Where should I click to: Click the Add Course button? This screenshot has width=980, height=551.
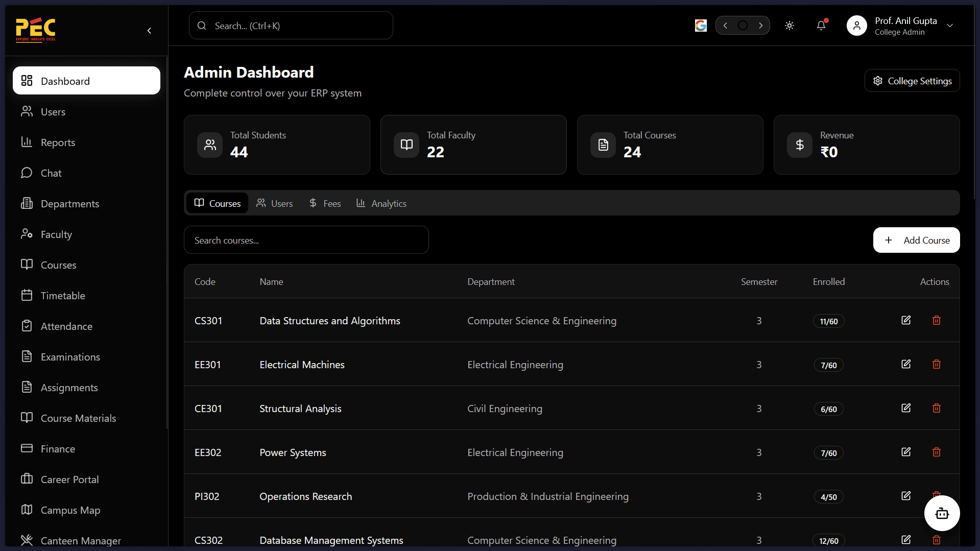coord(916,240)
